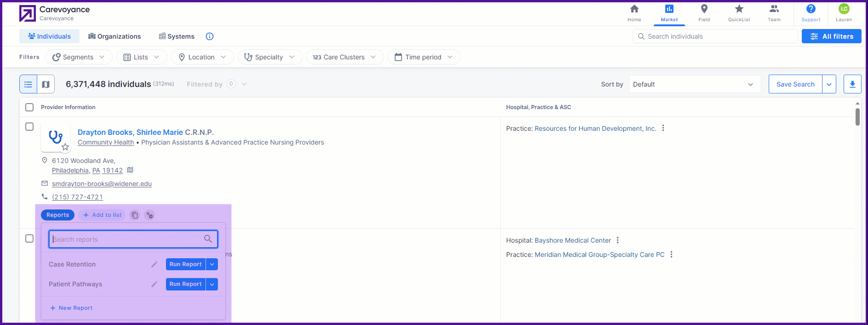
Task: Open Case Retention Run Report dropdown arrow
Action: (212, 264)
